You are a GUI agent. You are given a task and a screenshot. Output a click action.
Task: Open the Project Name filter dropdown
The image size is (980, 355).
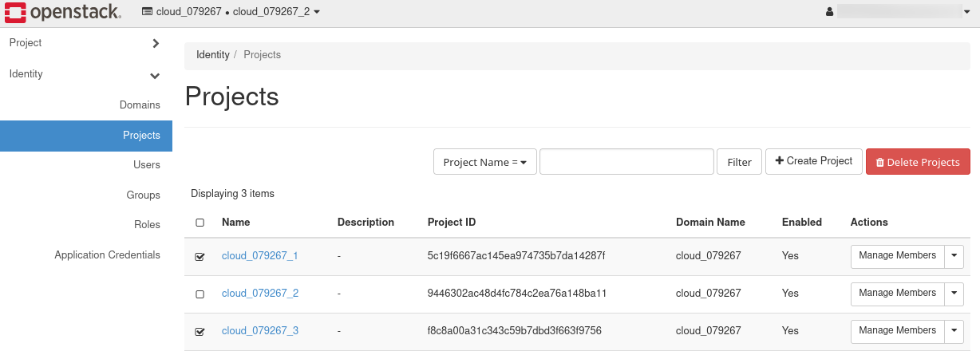point(484,162)
